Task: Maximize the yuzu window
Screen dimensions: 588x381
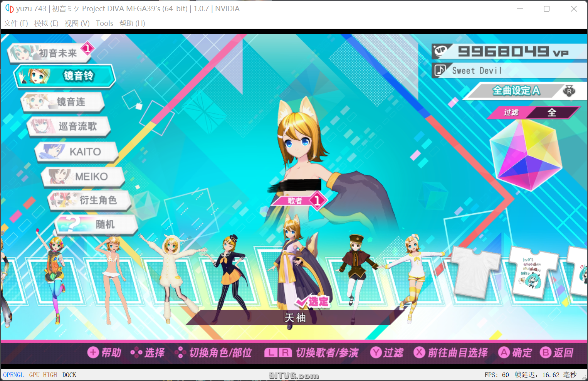Action: click(546, 8)
